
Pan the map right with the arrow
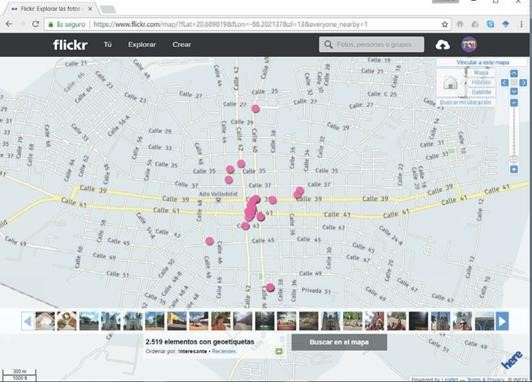click(x=523, y=82)
